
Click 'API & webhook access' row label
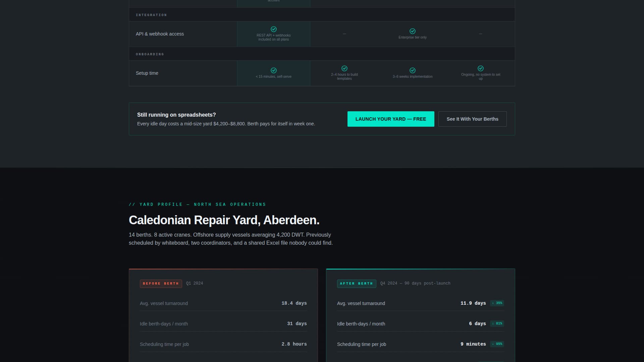pyautogui.click(x=160, y=34)
